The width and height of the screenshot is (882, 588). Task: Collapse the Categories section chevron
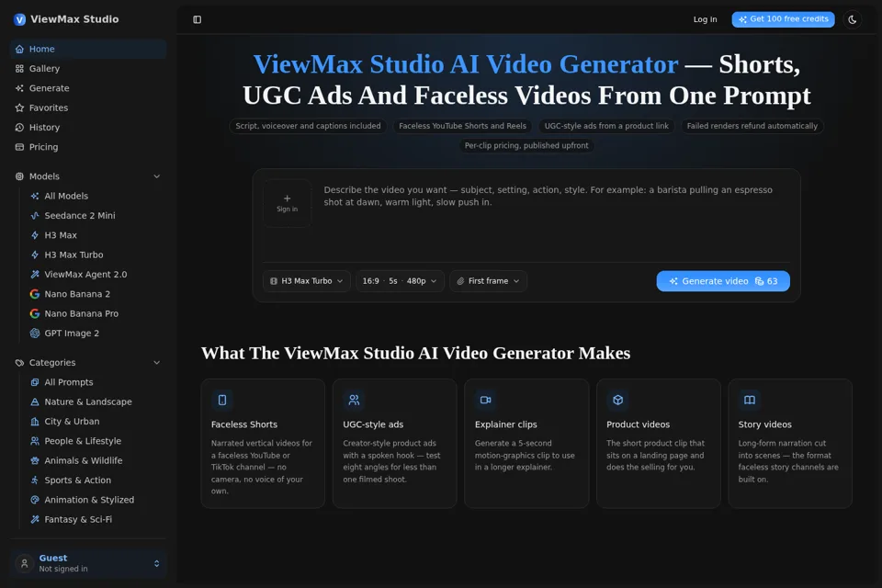(157, 362)
